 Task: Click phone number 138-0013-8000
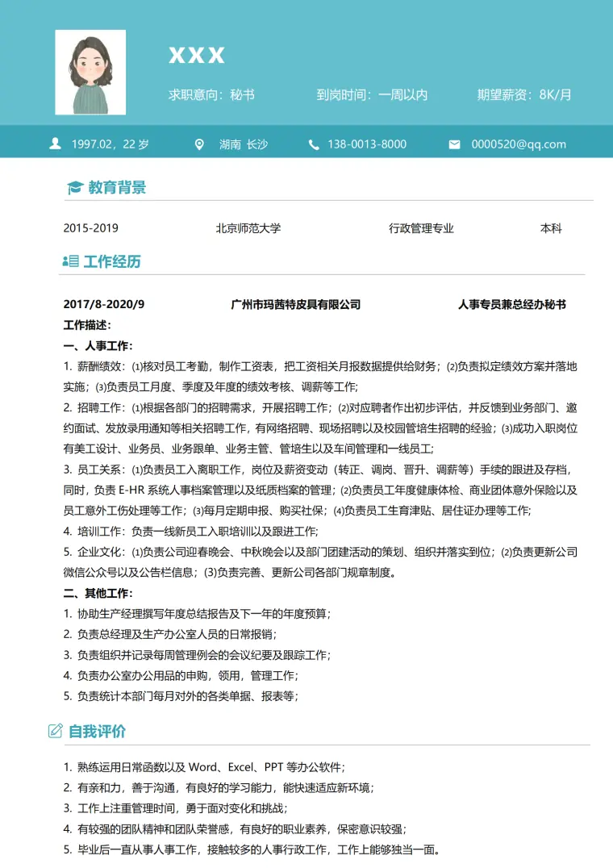367,144
